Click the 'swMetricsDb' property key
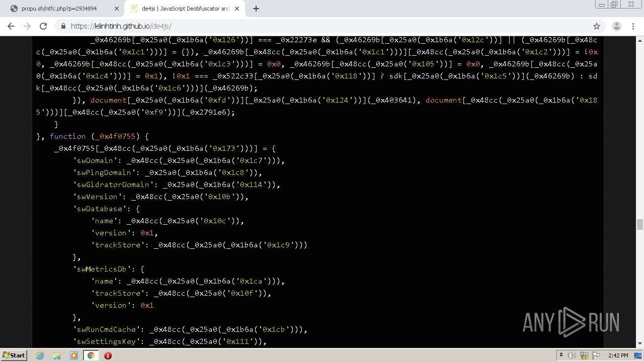 (x=102, y=269)
